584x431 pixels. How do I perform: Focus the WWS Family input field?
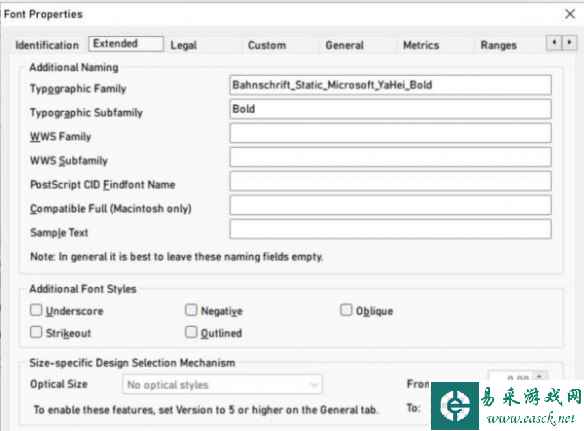[x=390, y=133]
